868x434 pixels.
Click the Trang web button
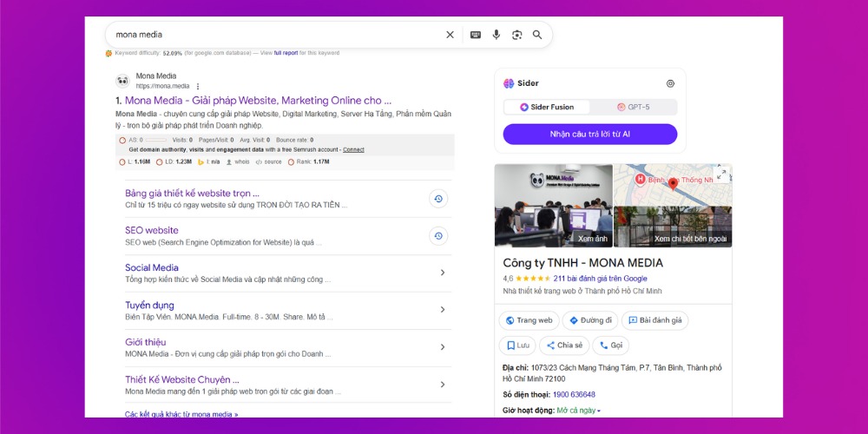pos(529,320)
